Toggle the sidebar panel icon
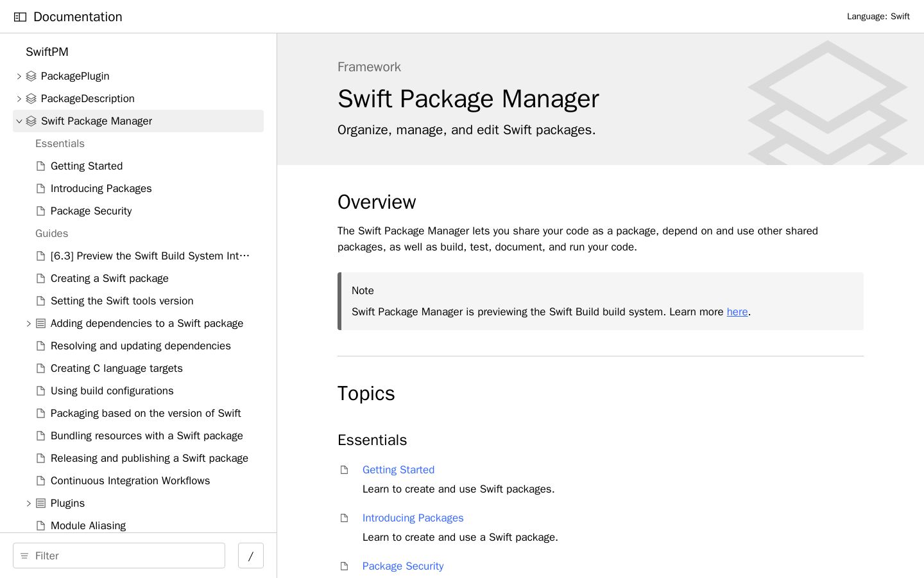Viewport: 924px width, 578px height. 20,17
